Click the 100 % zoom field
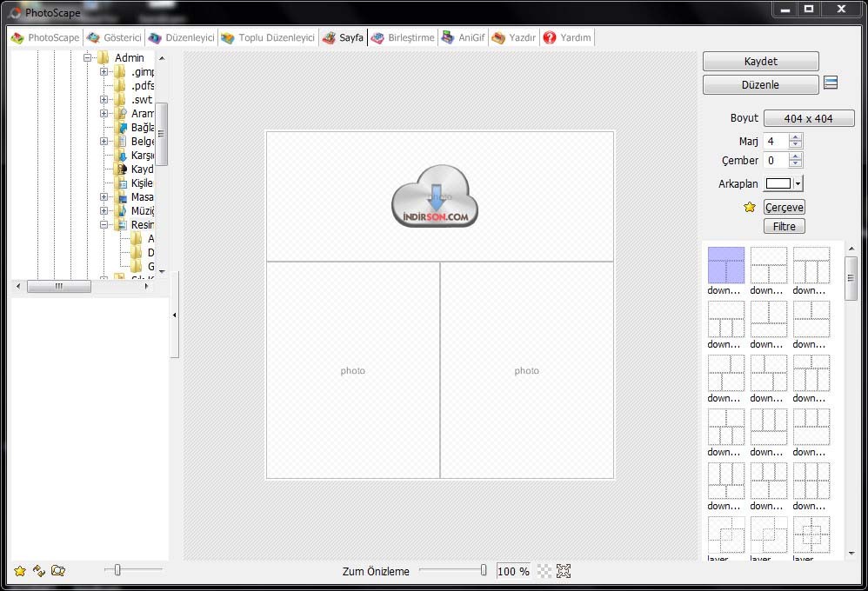 513,571
